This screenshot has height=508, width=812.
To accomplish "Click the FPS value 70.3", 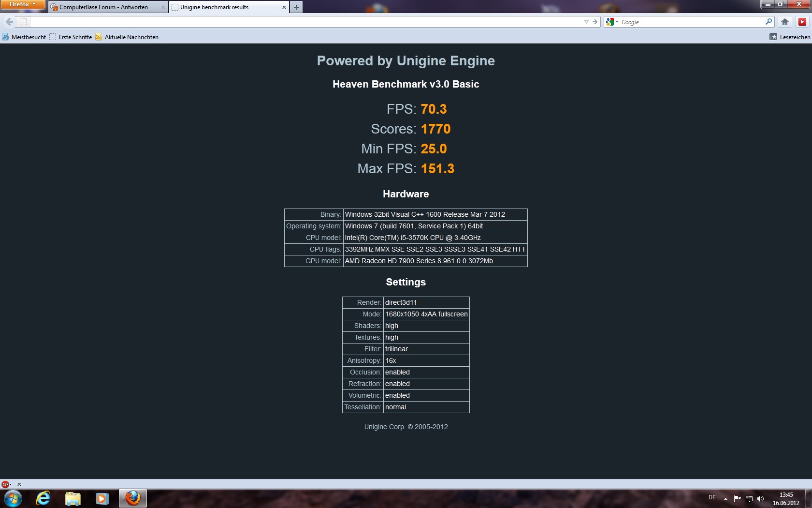I will (434, 109).
